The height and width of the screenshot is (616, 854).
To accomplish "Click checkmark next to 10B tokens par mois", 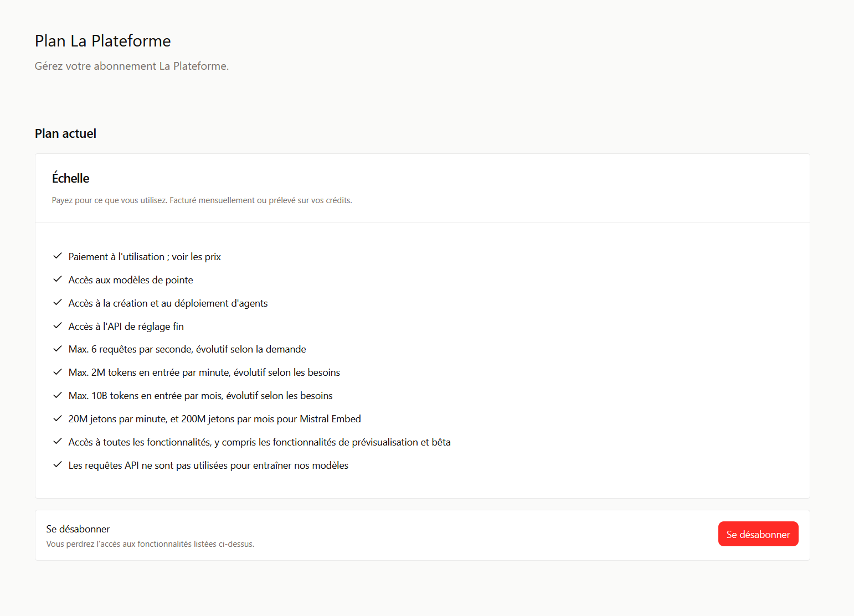I will (x=58, y=395).
